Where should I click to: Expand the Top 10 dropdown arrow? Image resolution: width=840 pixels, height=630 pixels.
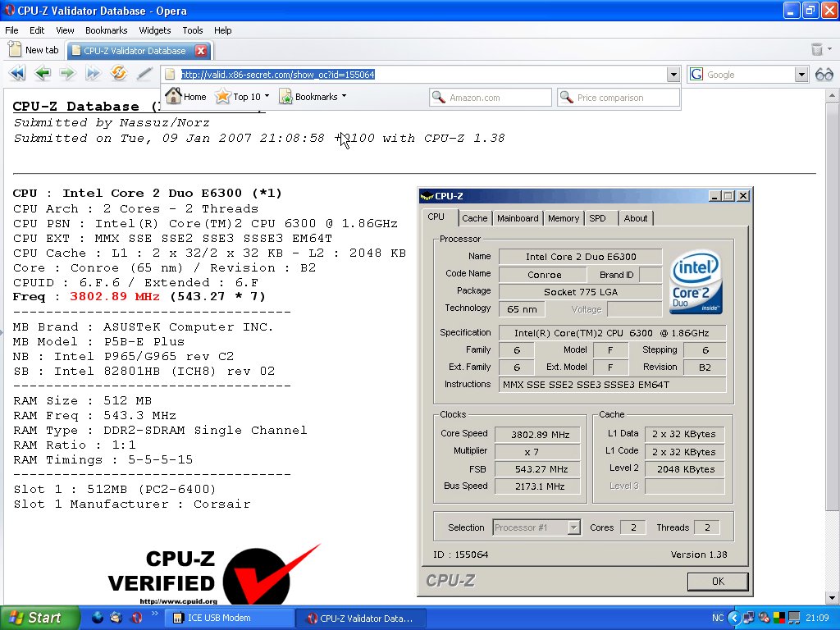[267, 97]
